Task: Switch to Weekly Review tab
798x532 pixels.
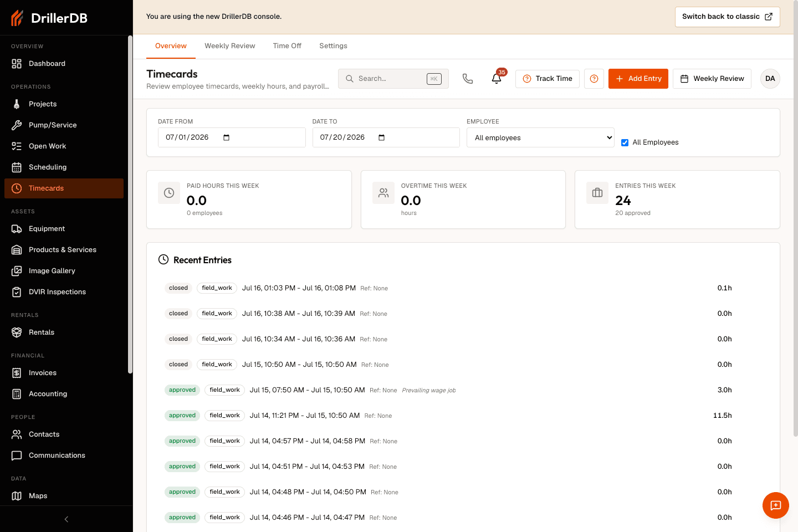Action: pos(230,46)
